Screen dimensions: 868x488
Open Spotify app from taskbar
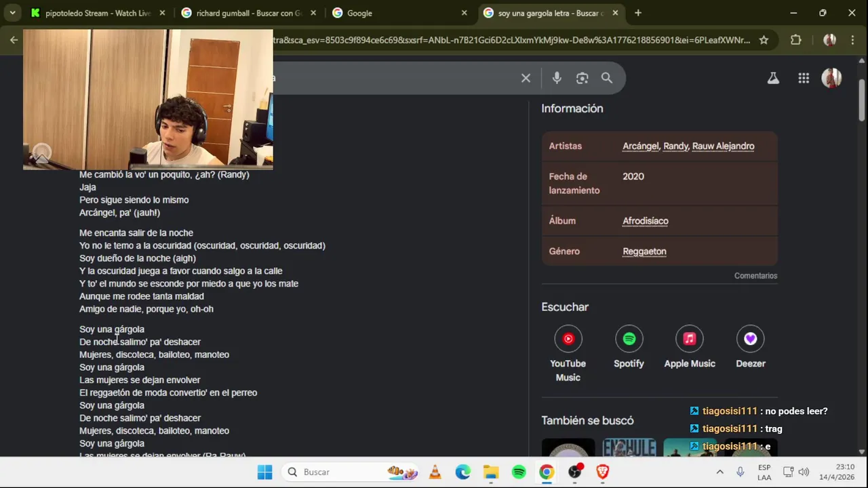pyautogui.click(x=519, y=472)
